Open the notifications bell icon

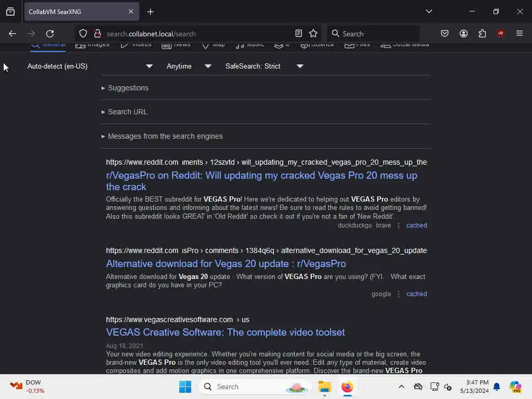pos(497,387)
